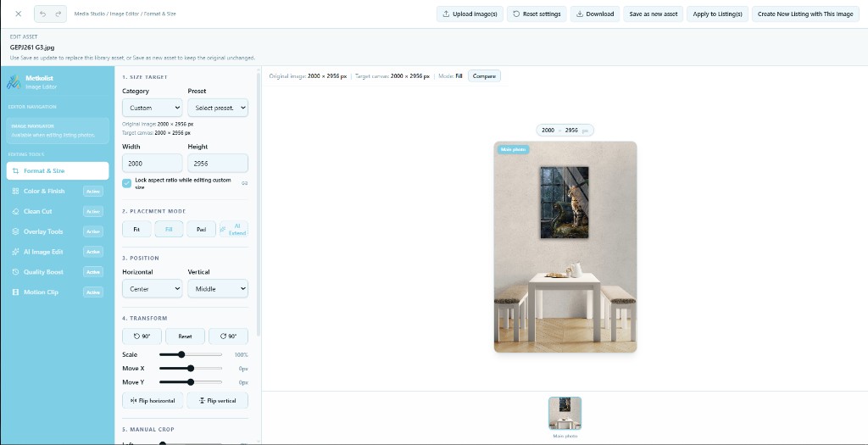Click the Move Y slider handle
The width and height of the screenshot is (868, 445).
[191, 382]
